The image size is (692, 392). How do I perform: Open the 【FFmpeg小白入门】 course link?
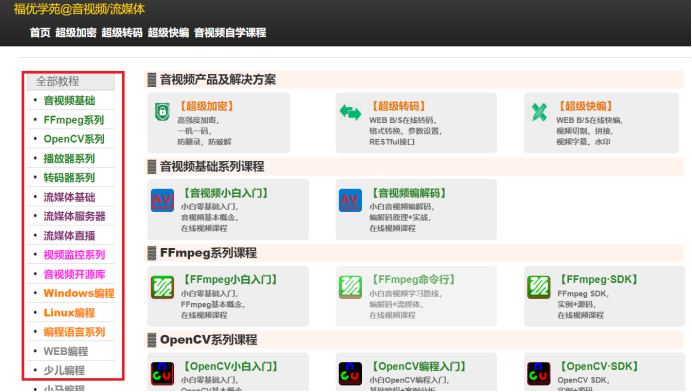point(230,279)
